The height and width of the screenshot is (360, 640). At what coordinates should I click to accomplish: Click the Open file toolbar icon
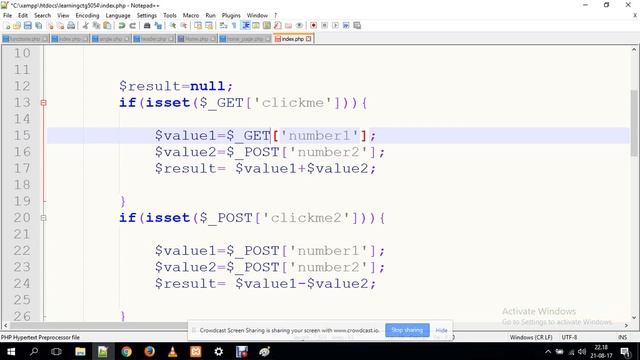[x=17, y=25]
